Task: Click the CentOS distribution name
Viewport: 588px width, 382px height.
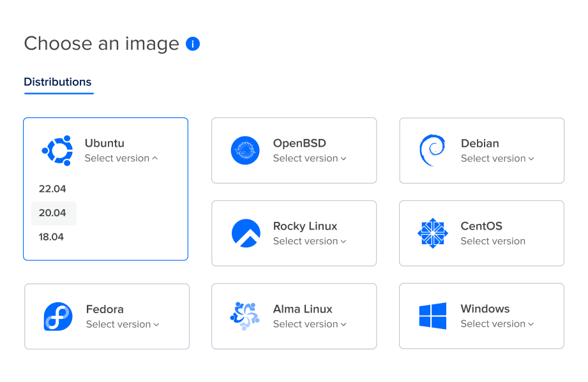Action: pyautogui.click(x=481, y=226)
